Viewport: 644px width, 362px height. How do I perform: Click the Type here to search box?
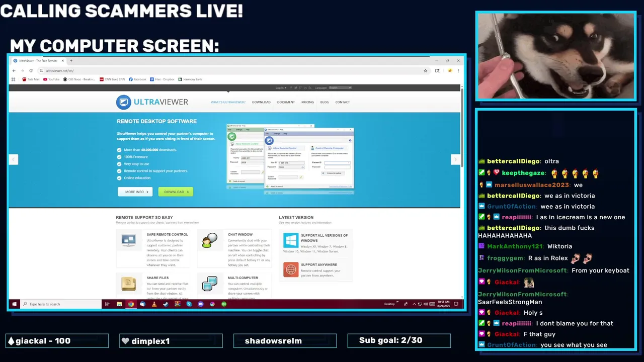pyautogui.click(x=61, y=304)
